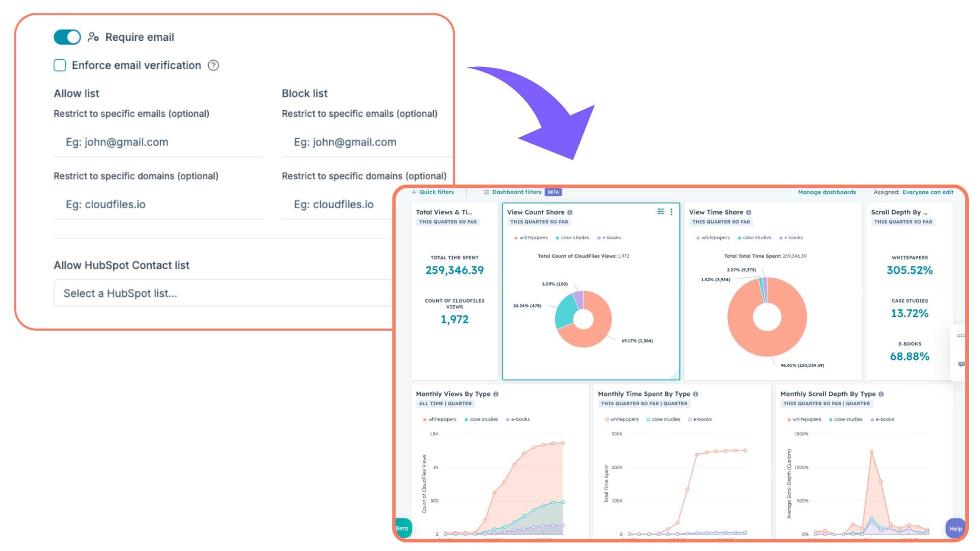Open View Count Share chart settings icon
This screenshot has width=980, height=551.
pyautogui.click(x=660, y=211)
